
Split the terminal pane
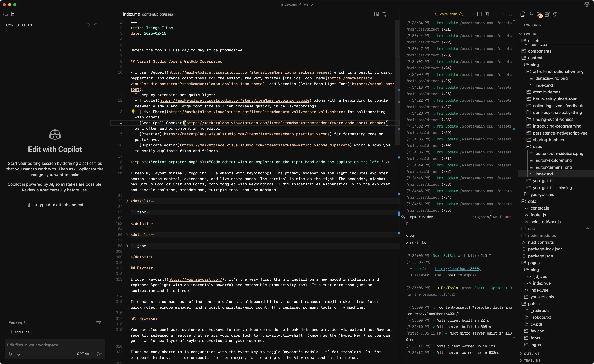point(479,14)
